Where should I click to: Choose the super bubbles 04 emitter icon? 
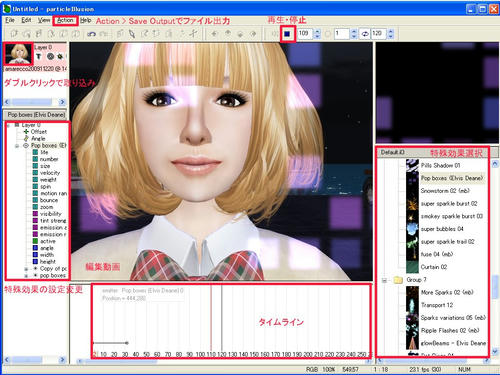point(412,229)
